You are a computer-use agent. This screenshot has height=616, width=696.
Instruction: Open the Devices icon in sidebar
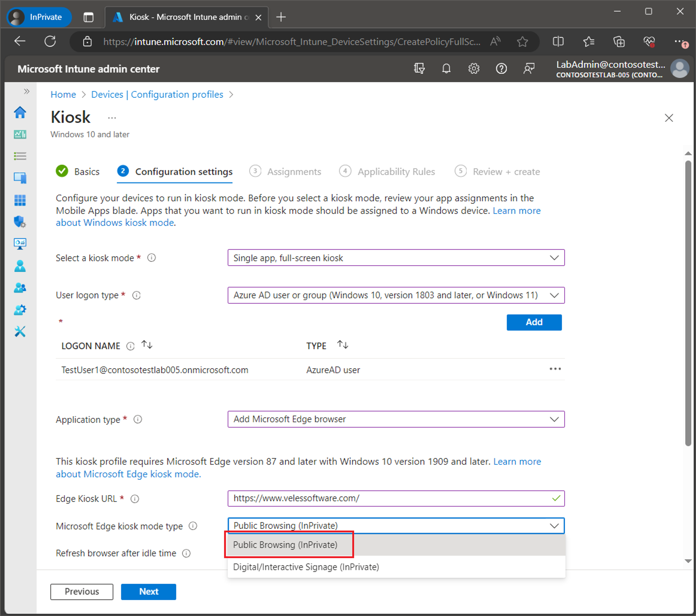click(20, 178)
